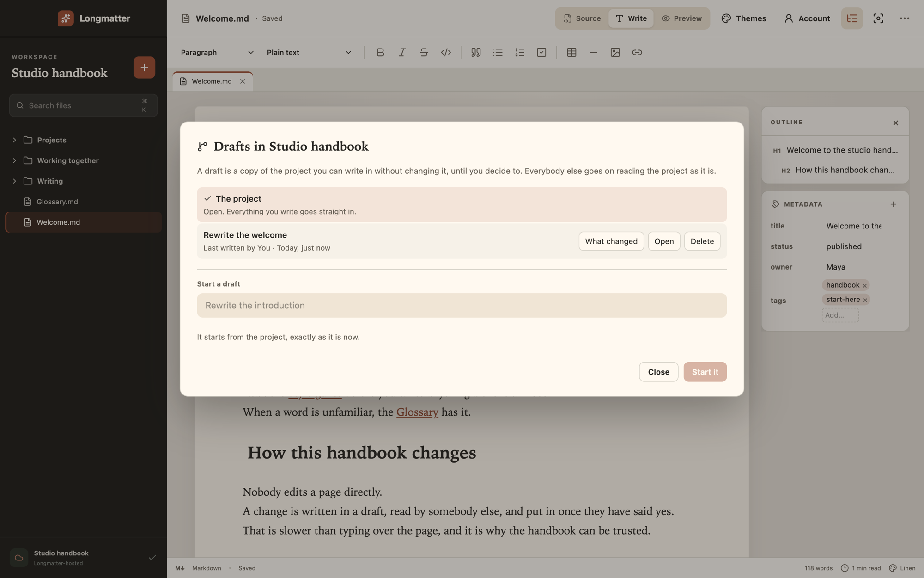Open the Paragraph style dropdown
This screenshot has width=924, height=578.
pyautogui.click(x=217, y=52)
